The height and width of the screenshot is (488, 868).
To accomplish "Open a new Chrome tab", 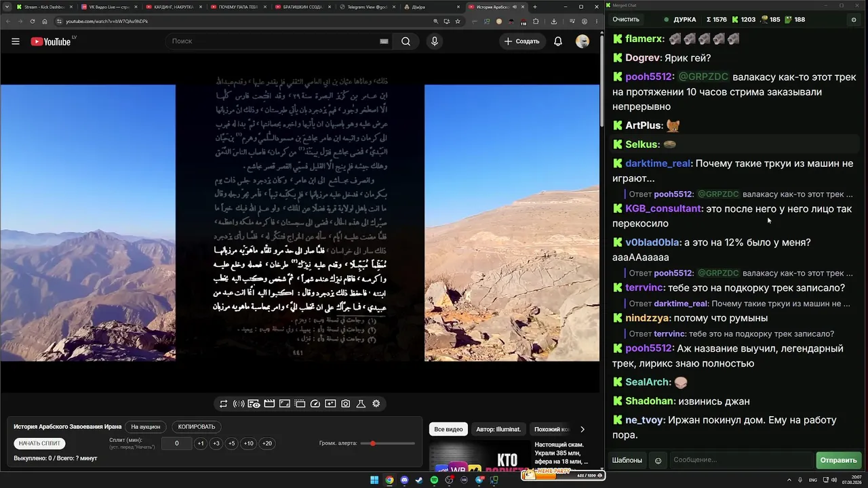I will [x=535, y=7].
